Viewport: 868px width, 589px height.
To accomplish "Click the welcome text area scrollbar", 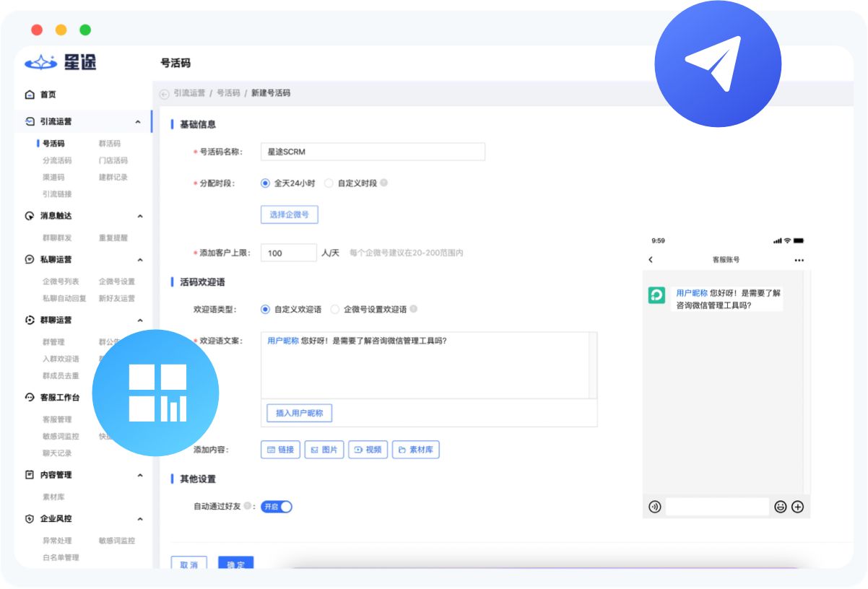I will click(x=593, y=365).
